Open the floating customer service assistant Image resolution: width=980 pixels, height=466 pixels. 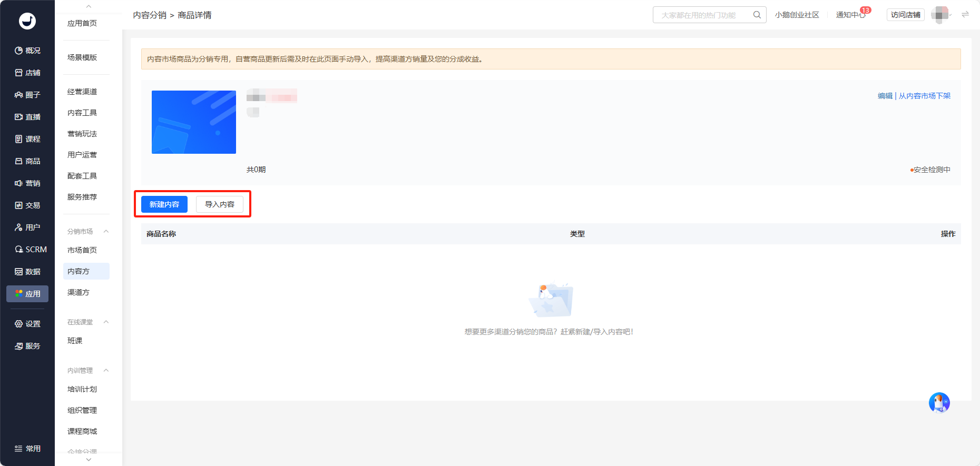(939, 403)
